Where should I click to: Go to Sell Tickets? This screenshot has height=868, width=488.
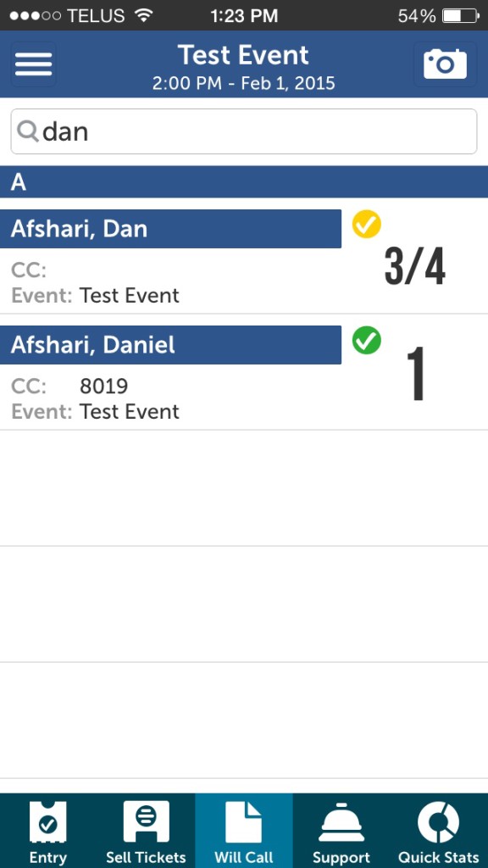(x=146, y=832)
